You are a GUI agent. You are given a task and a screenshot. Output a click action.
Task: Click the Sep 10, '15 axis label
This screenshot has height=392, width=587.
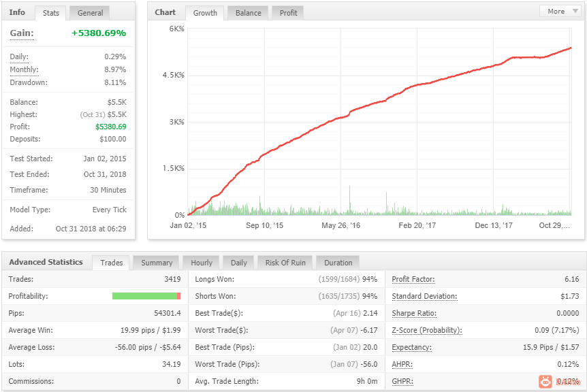[264, 225]
